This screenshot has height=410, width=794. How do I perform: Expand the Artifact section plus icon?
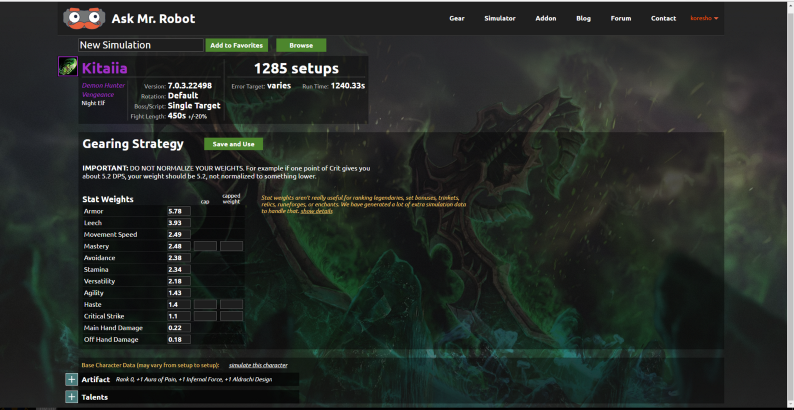click(71, 380)
